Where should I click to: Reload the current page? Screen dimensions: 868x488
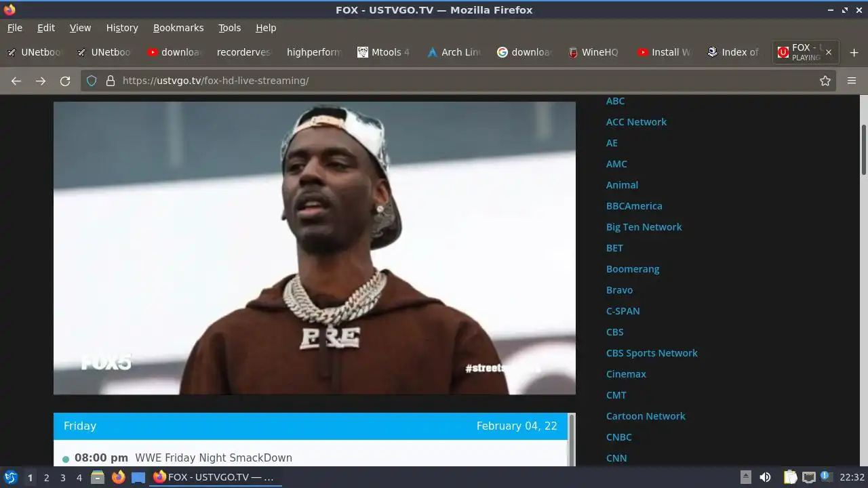65,81
